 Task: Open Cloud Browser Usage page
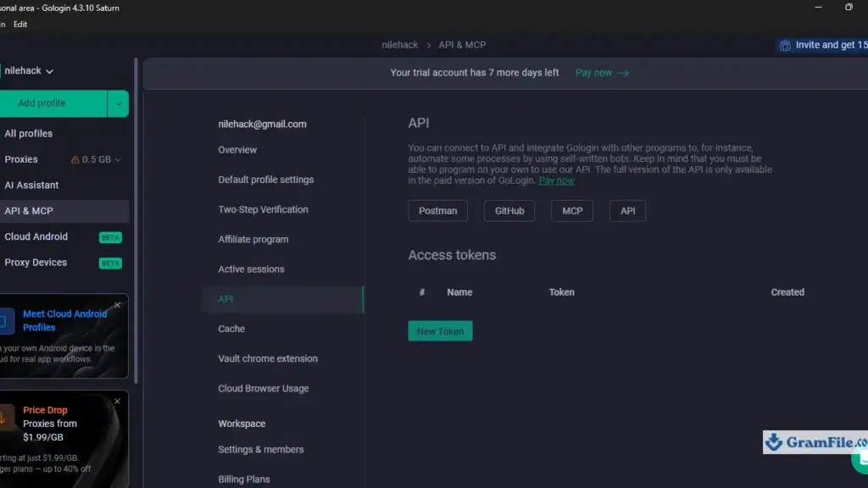[x=264, y=388]
